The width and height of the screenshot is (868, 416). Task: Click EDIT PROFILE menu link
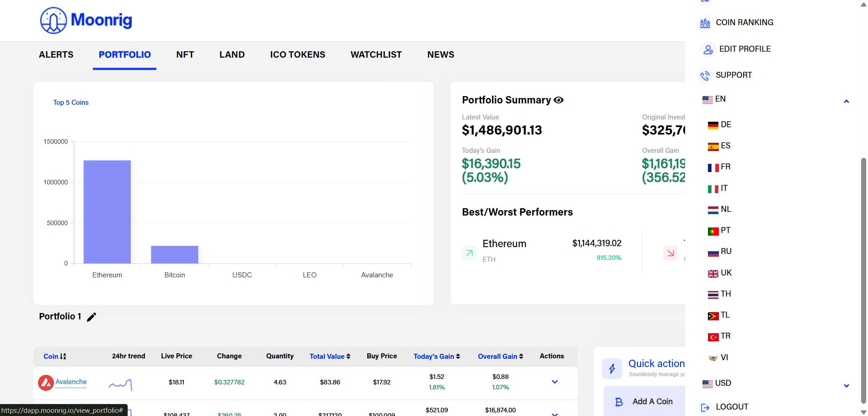pos(745,49)
